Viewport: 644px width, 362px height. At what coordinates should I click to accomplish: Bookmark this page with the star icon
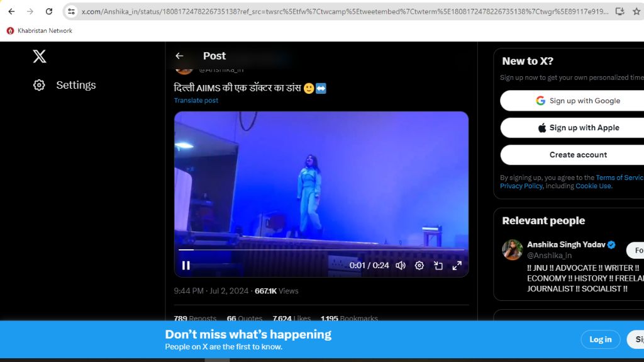(637, 11)
